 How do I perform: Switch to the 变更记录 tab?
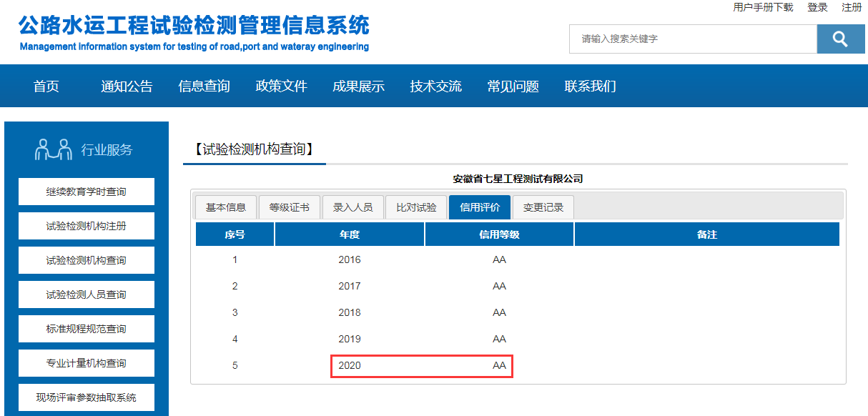(543, 207)
